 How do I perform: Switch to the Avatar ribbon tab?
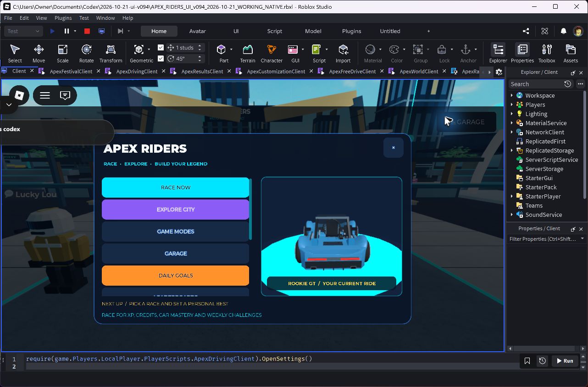tap(197, 31)
